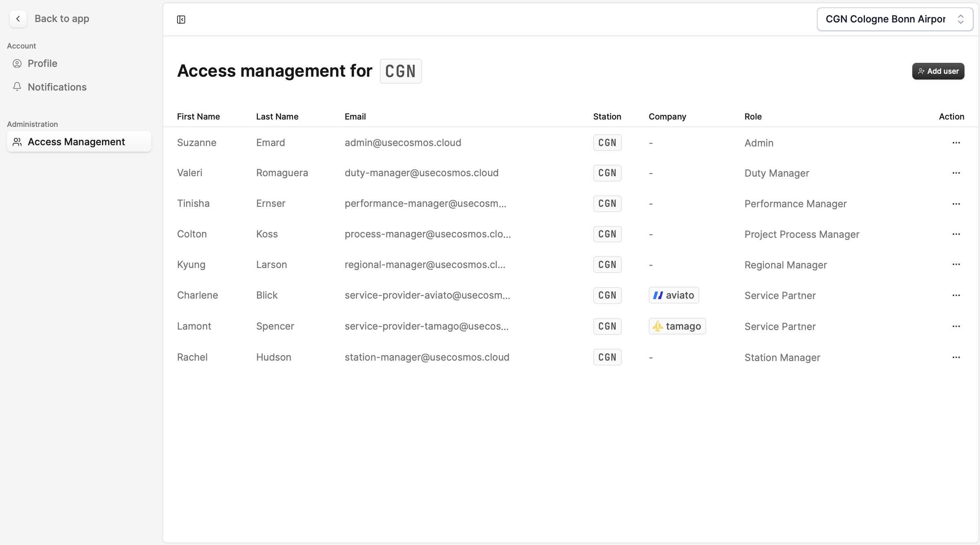Viewport: 980px width, 545px height.
Task: Open actions menu for Suzanne Emard
Action: (956, 143)
